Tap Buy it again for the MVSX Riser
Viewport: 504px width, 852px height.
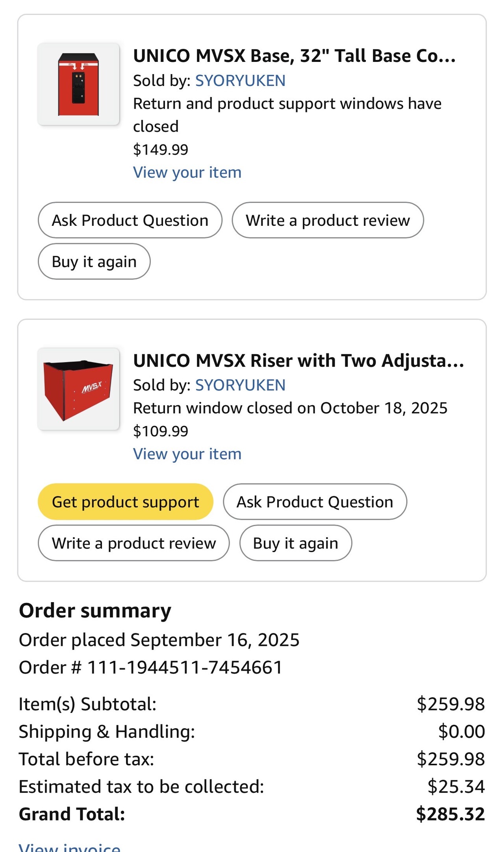295,543
